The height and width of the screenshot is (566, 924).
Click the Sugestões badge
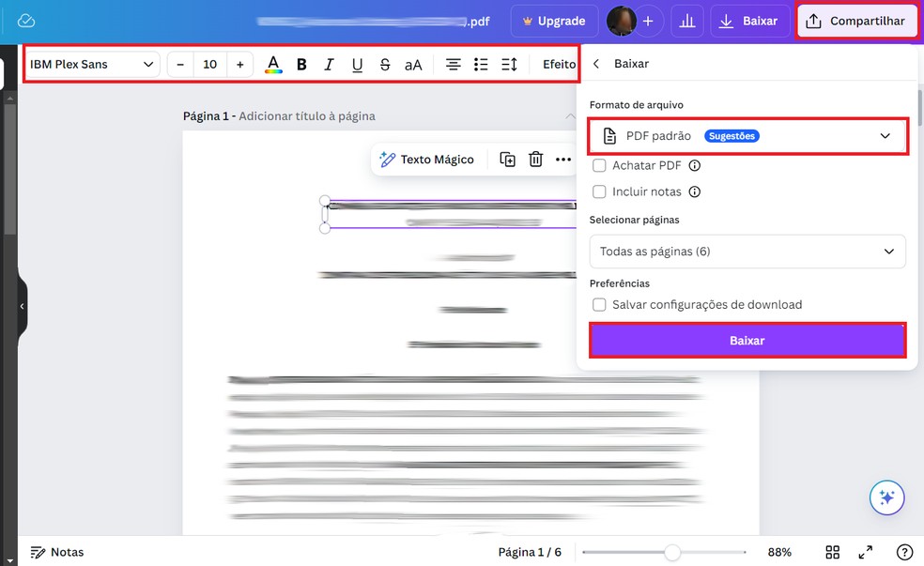point(731,136)
